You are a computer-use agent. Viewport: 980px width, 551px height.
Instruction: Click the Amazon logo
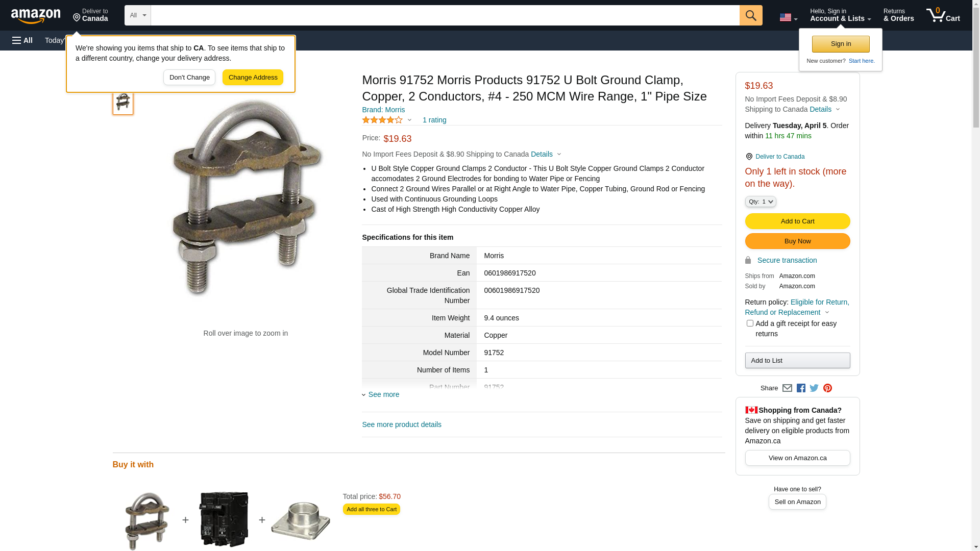click(36, 16)
